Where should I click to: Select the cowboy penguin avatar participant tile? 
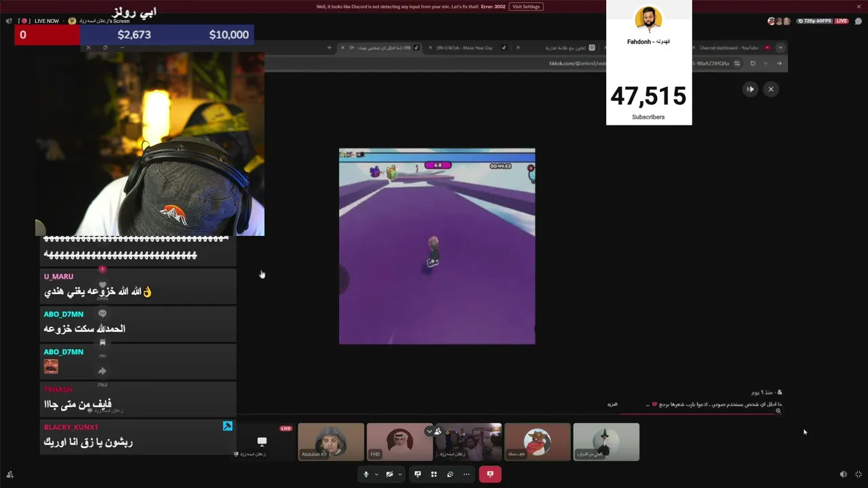537,442
